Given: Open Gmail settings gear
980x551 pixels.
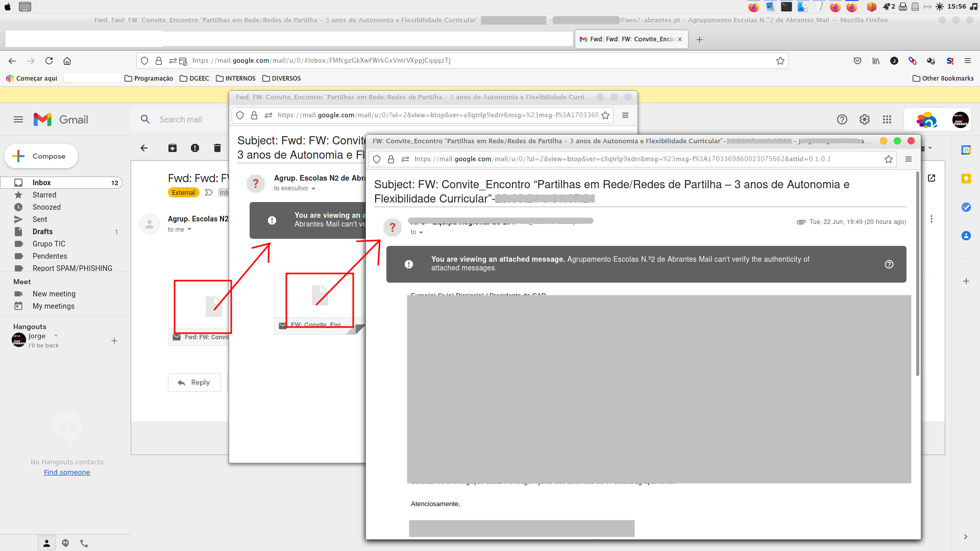Looking at the screenshot, I should pos(864,119).
